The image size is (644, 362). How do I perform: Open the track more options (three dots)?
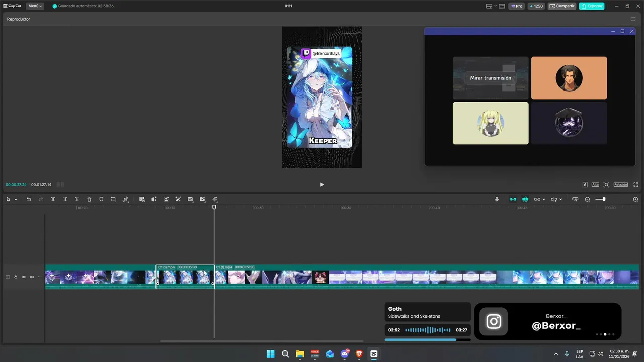coord(40,277)
